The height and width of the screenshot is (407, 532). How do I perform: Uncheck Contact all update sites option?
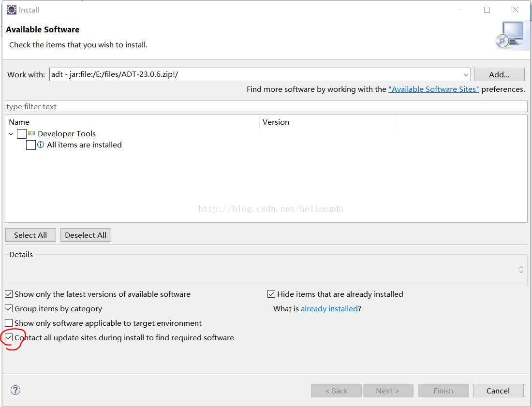click(x=9, y=337)
